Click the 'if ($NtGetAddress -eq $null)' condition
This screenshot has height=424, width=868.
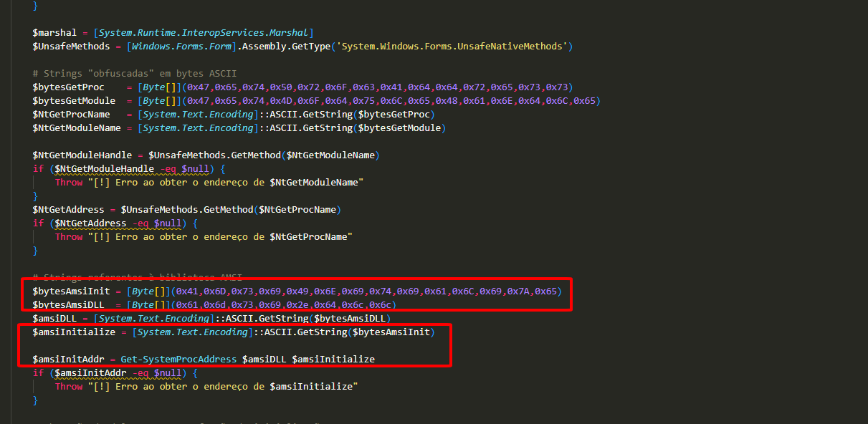point(110,223)
